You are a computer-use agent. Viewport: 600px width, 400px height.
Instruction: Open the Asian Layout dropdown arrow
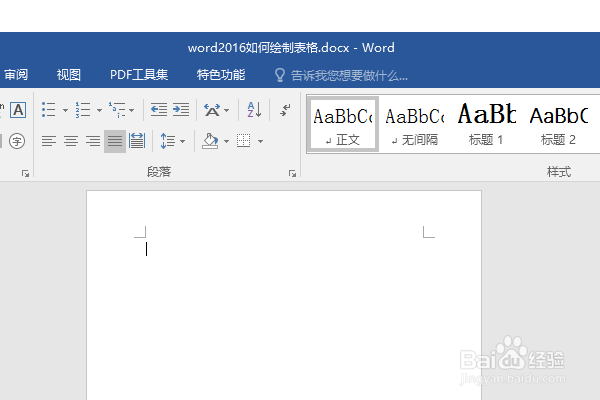(x=227, y=110)
